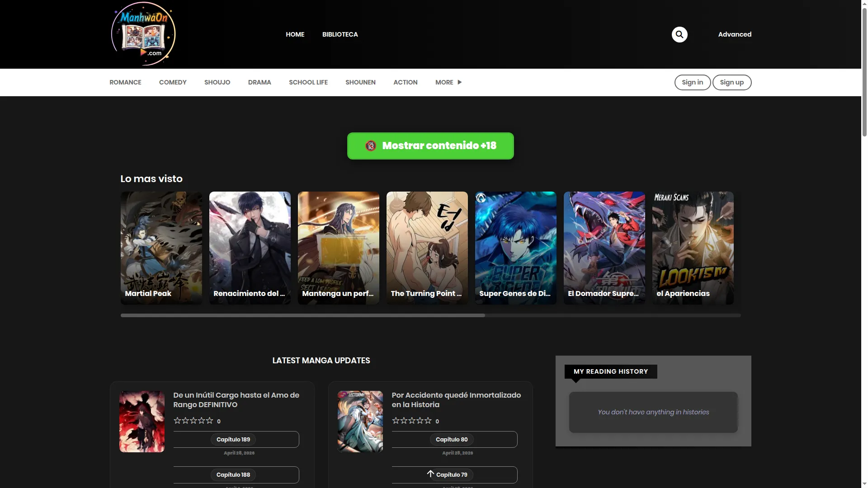Select the COMEDY genre
This screenshot has height=488, width=868.
173,82
